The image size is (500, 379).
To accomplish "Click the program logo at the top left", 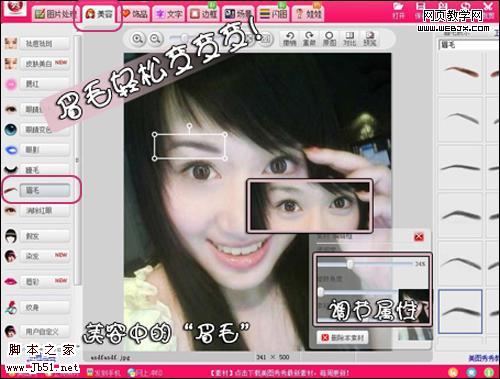I will [x=14, y=8].
